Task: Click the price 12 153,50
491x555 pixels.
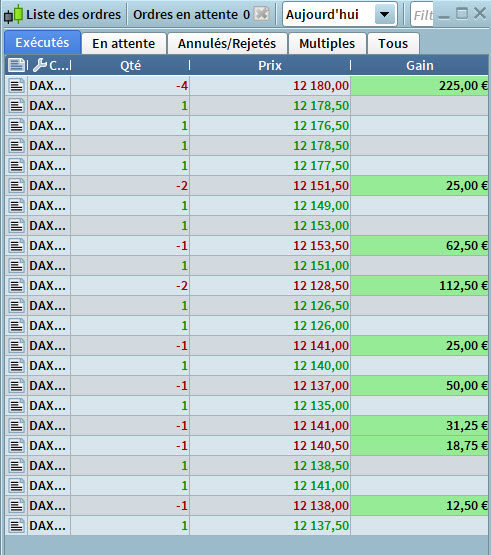Action: click(321, 246)
